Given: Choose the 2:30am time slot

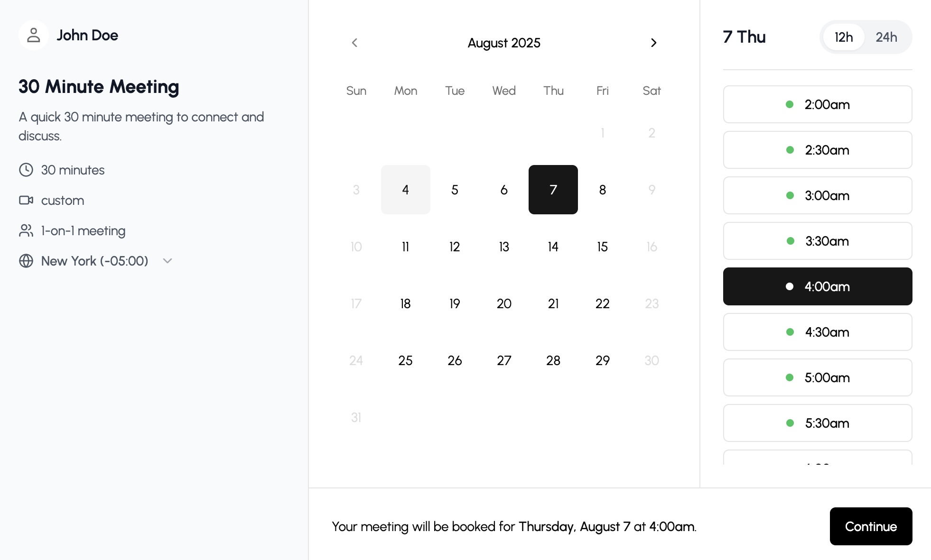Looking at the screenshot, I should tap(818, 150).
